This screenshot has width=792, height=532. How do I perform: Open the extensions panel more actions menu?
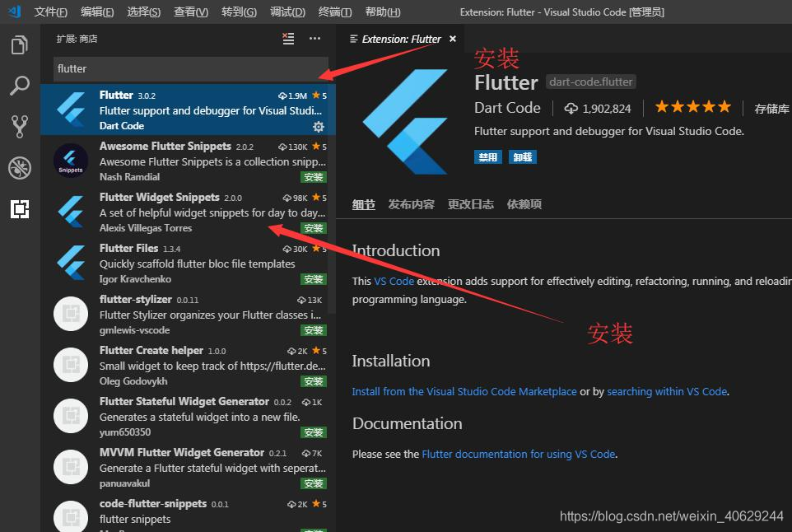pyautogui.click(x=314, y=39)
